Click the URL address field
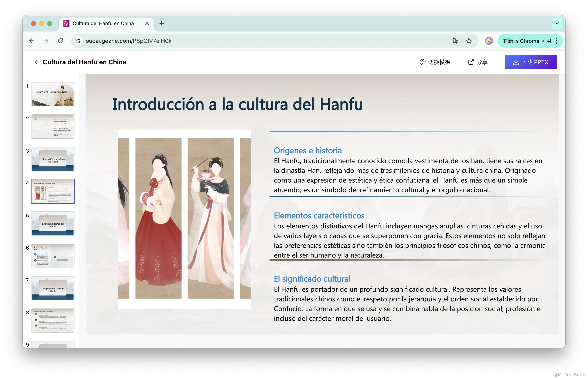This screenshot has height=378, width=588. (245, 41)
